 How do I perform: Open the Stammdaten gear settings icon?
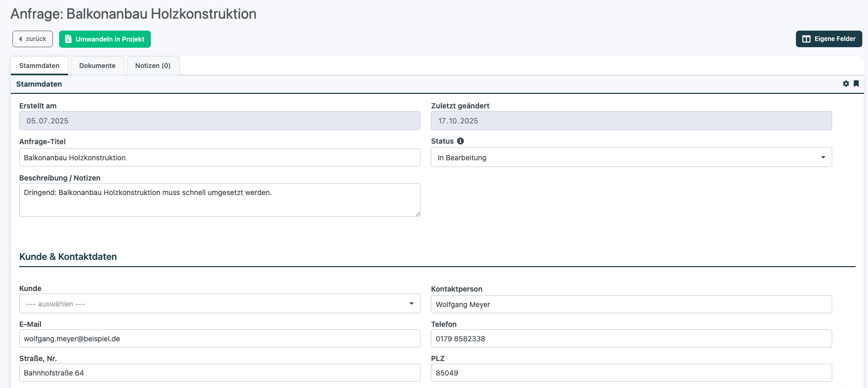pyautogui.click(x=846, y=84)
